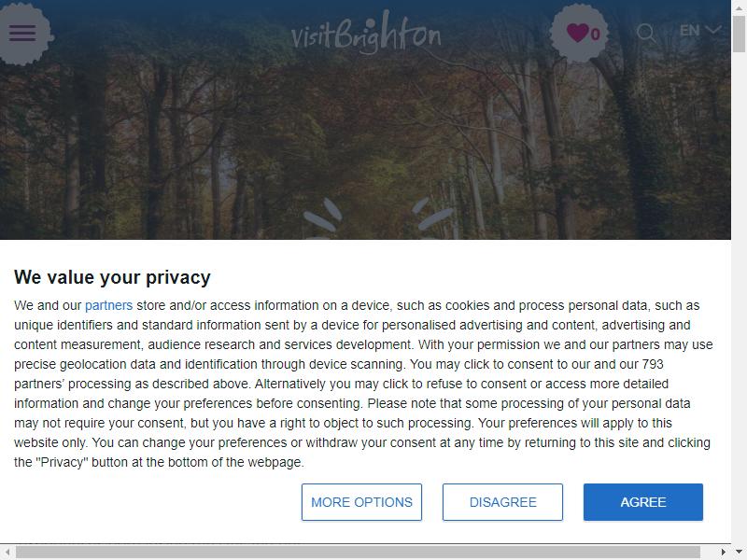Expand language list using chevron beside EN
Viewport: 747px width, 560px height.
tap(713, 31)
